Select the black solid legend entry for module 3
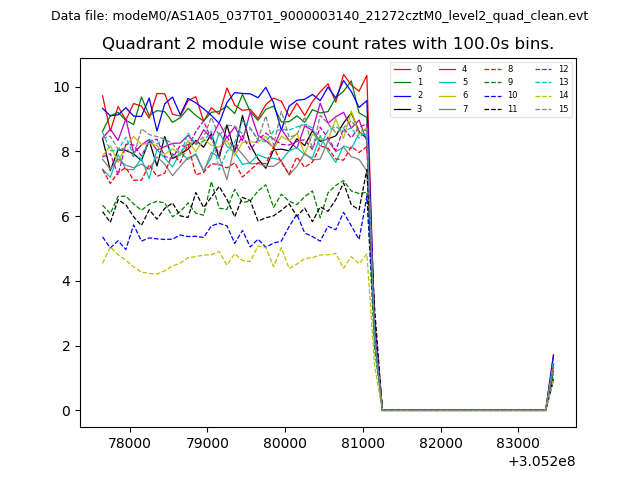This screenshot has height=480, width=640. [403, 108]
